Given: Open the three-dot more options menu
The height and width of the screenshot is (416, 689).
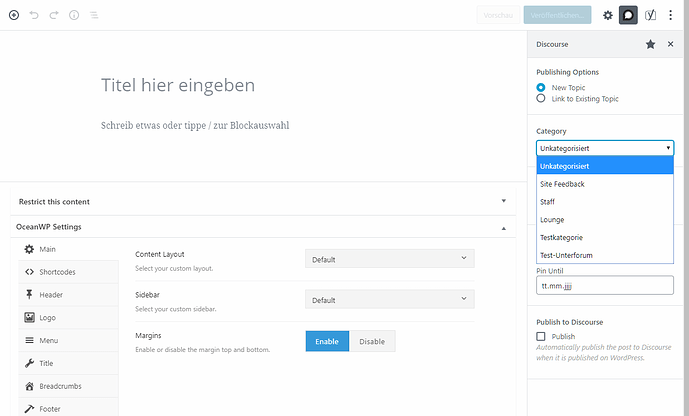Looking at the screenshot, I should pos(671,15).
